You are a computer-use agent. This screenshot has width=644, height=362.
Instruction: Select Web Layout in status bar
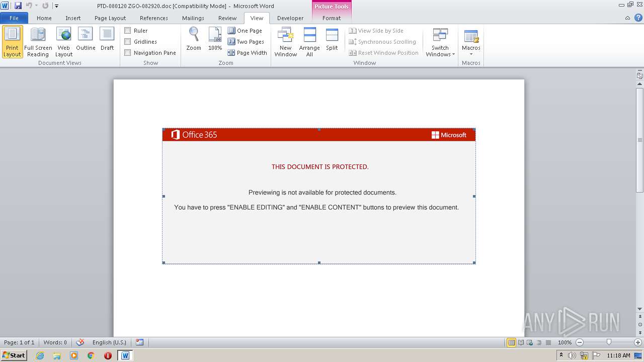click(x=530, y=342)
